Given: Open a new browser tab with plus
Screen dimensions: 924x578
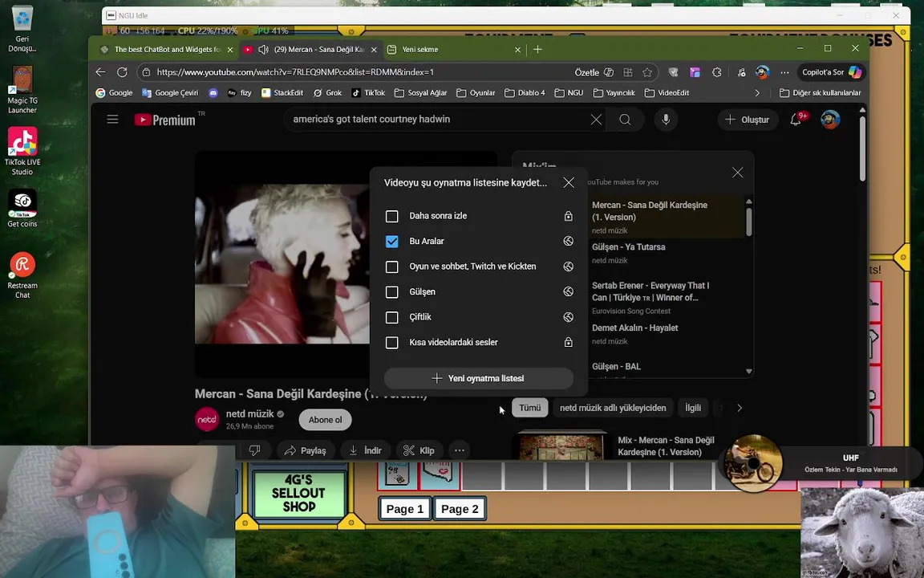Looking at the screenshot, I should 537,50.
